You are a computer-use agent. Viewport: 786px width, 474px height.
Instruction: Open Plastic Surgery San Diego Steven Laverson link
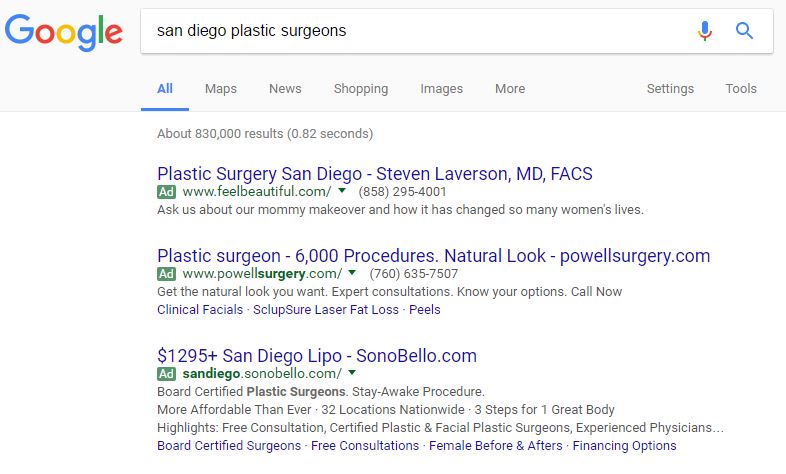click(375, 174)
